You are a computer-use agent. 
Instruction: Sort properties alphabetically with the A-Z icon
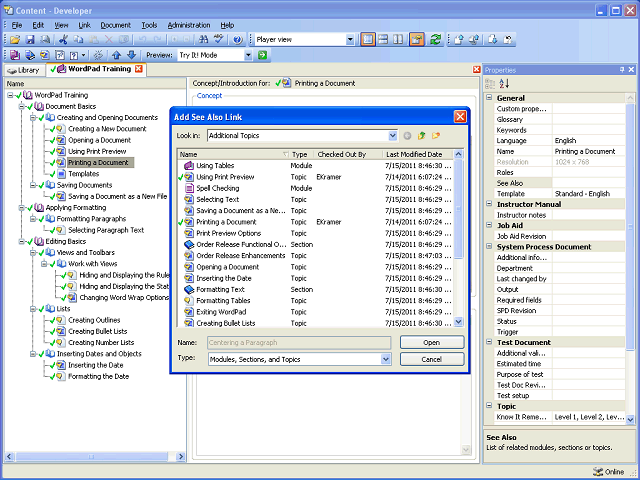pyautogui.click(x=504, y=84)
